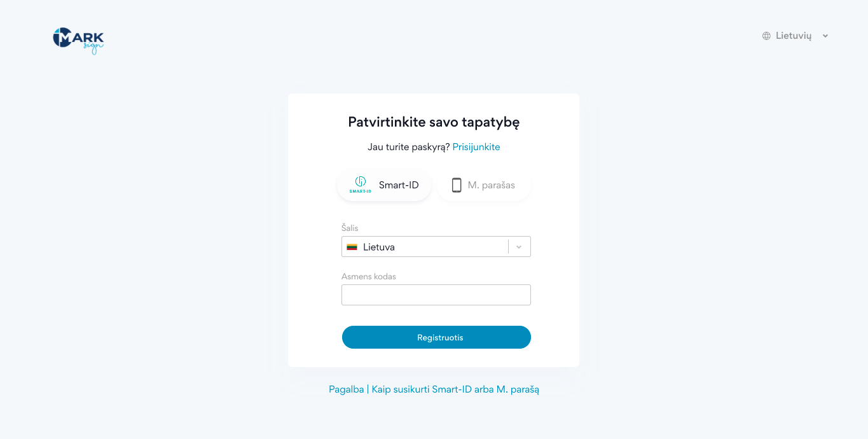The height and width of the screenshot is (439, 868).
Task: Expand the language chevron arrow
Action: pyautogui.click(x=825, y=36)
